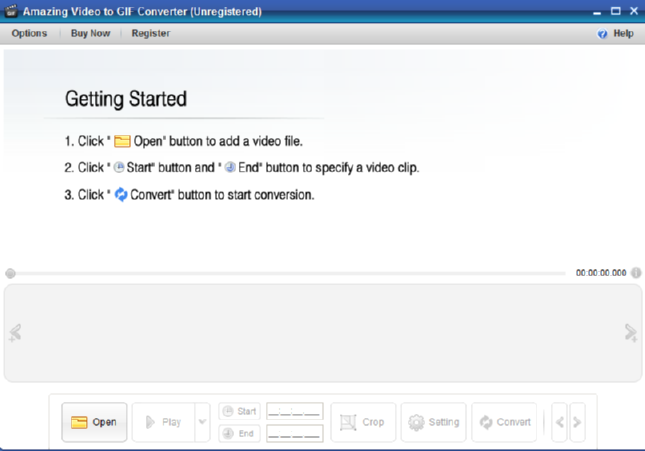Open the Options menu

pyautogui.click(x=29, y=33)
